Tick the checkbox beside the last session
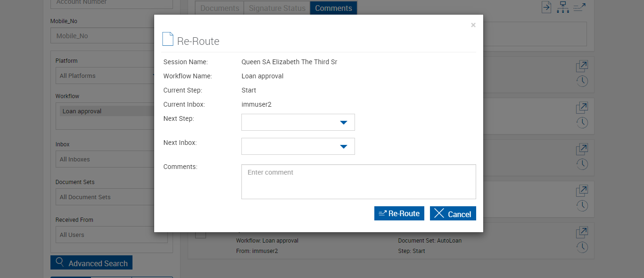Viewport: 644px width, 278px height. tap(200, 233)
